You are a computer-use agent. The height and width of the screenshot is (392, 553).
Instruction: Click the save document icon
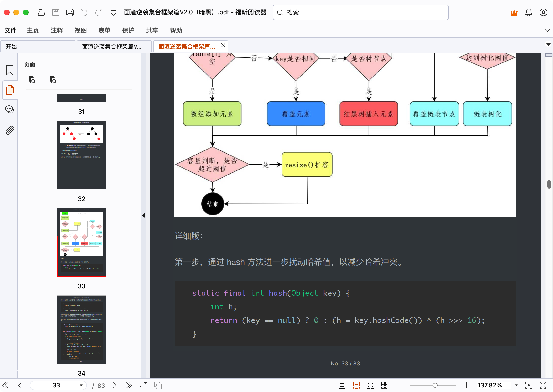(56, 12)
